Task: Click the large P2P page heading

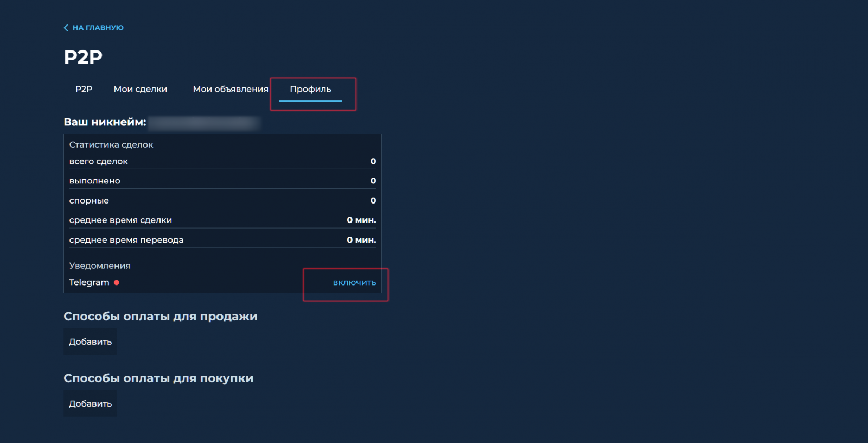Action: coord(83,56)
